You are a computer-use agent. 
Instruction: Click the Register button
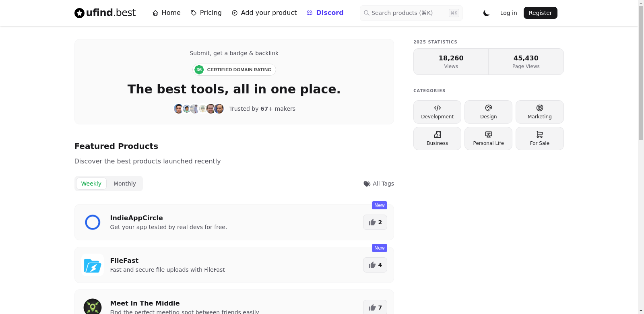coord(540,13)
